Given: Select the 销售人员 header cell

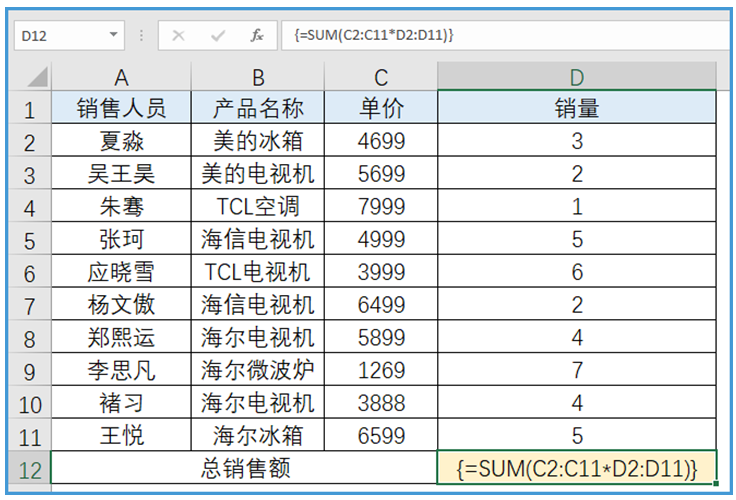Looking at the screenshot, I should [x=121, y=108].
